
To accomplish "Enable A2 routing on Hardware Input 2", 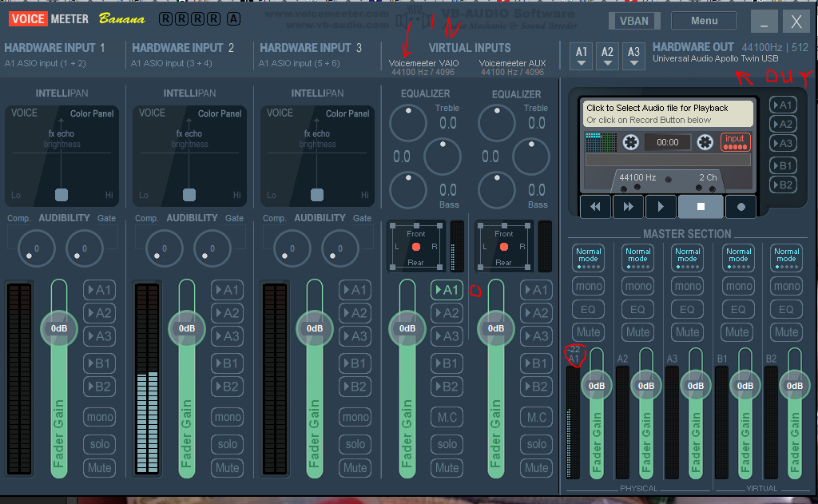I will [x=227, y=313].
